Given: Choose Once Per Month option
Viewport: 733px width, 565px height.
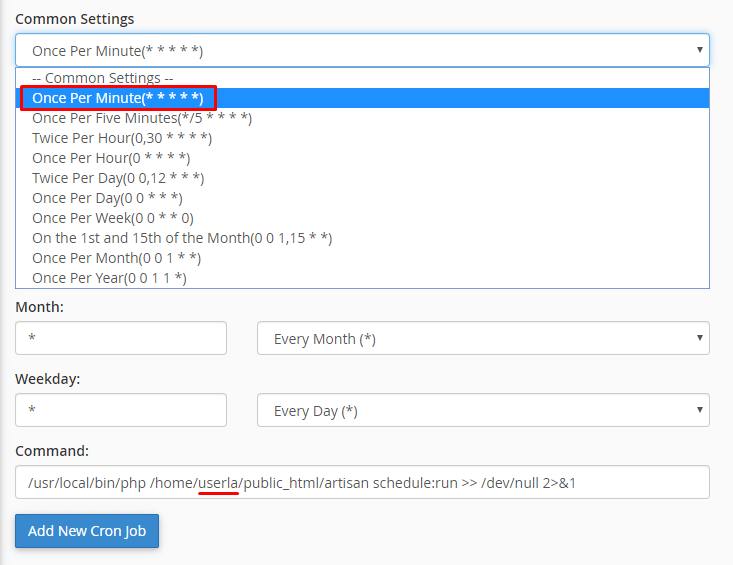Looking at the screenshot, I should coord(116,258).
